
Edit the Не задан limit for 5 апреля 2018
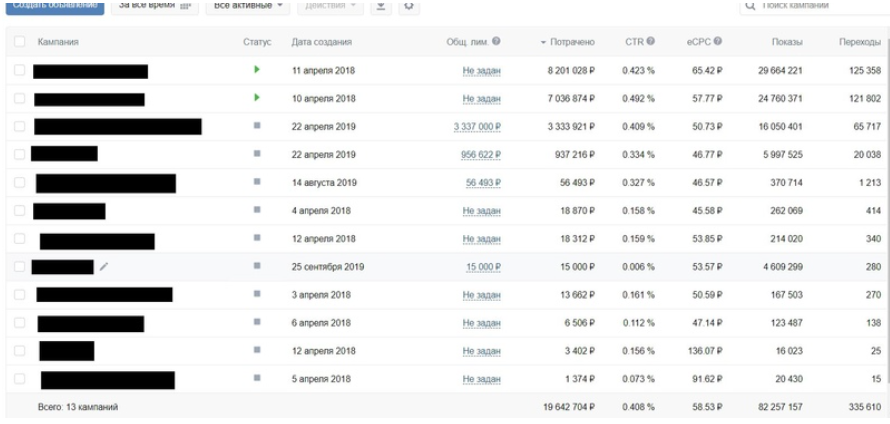pos(481,379)
